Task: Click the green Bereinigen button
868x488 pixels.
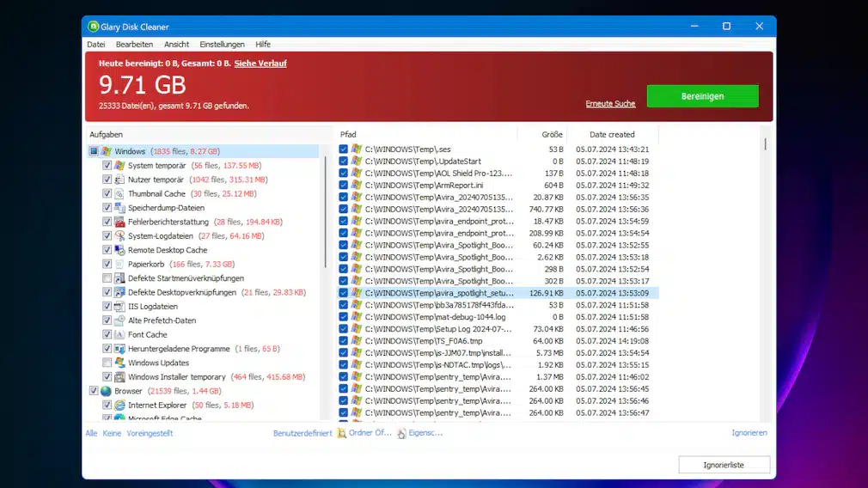Action: pos(702,96)
